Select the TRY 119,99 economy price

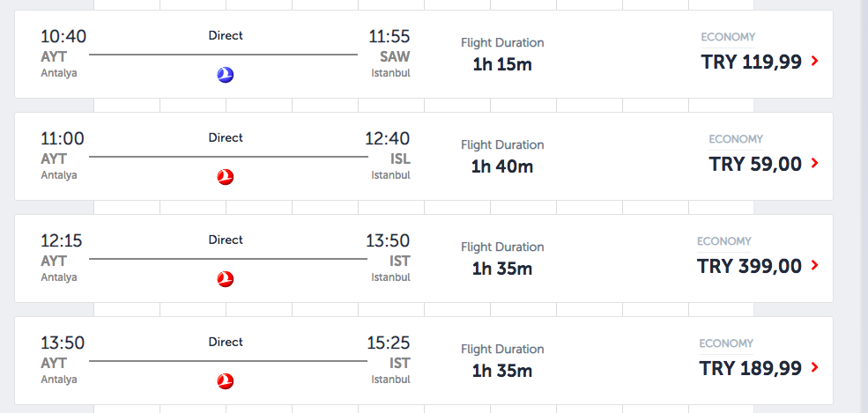(751, 62)
